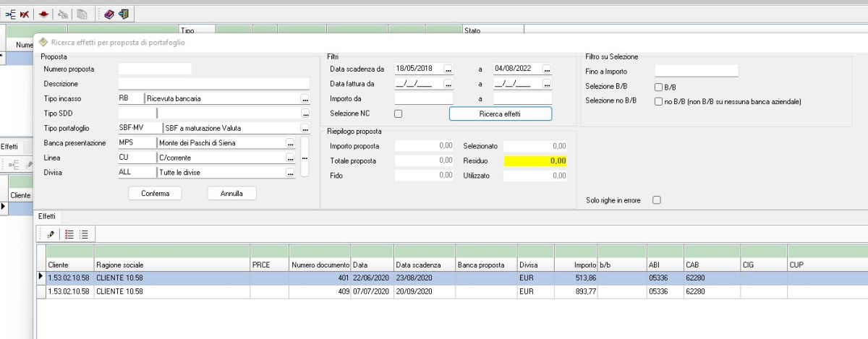Select the Effetti tab in the dialog
Image resolution: width=868 pixels, height=339 pixels.
click(x=47, y=216)
